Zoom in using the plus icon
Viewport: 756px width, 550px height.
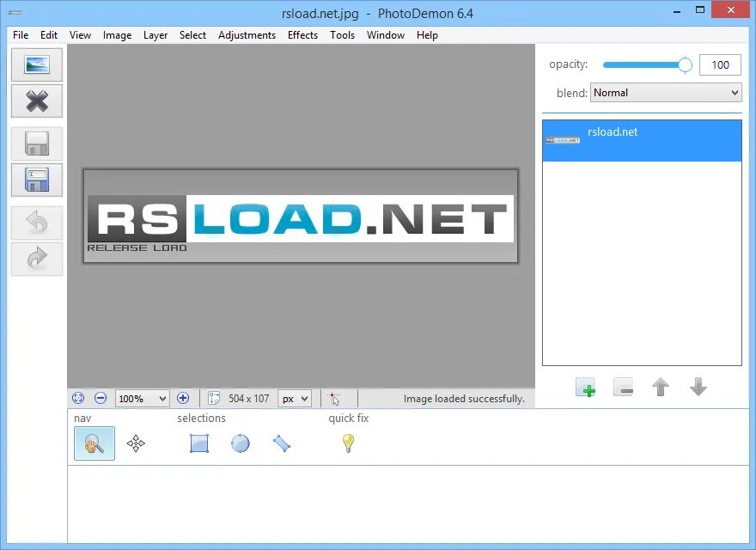[x=183, y=398]
